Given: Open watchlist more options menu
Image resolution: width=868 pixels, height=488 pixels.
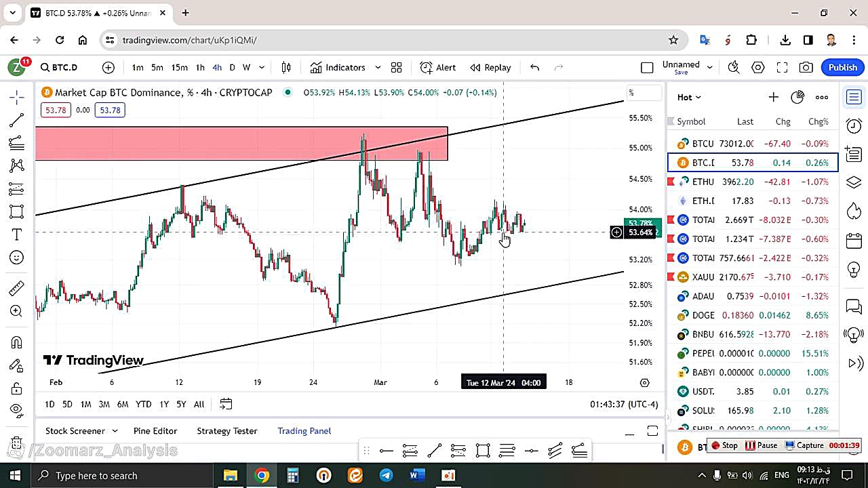Looking at the screenshot, I should (x=822, y=97).
